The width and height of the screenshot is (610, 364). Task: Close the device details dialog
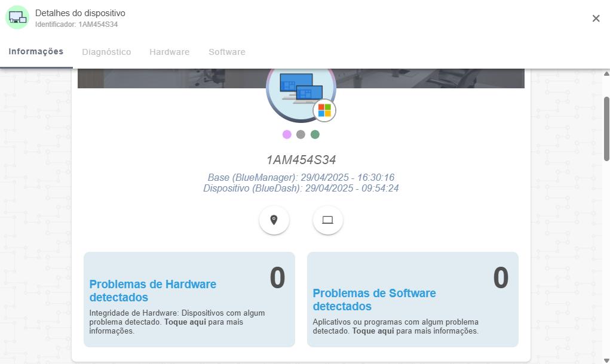pos(596,18)
